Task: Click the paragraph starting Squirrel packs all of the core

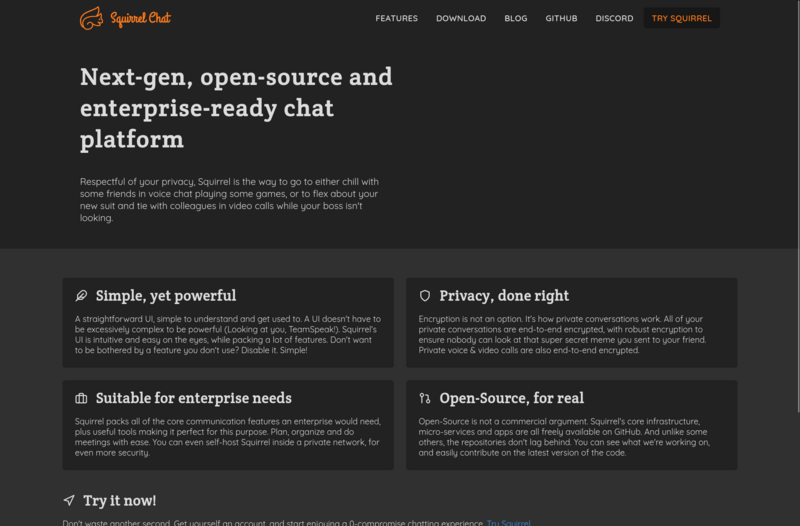Action: 228,437
